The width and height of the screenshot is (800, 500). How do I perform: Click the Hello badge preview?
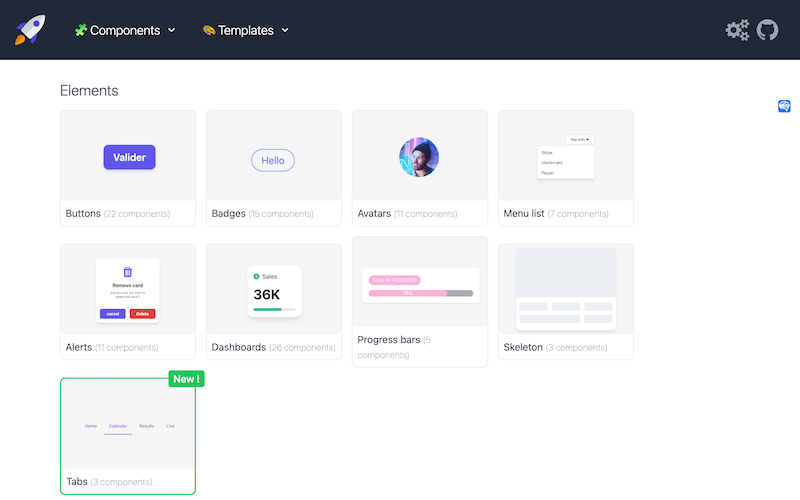pos(273,160)
